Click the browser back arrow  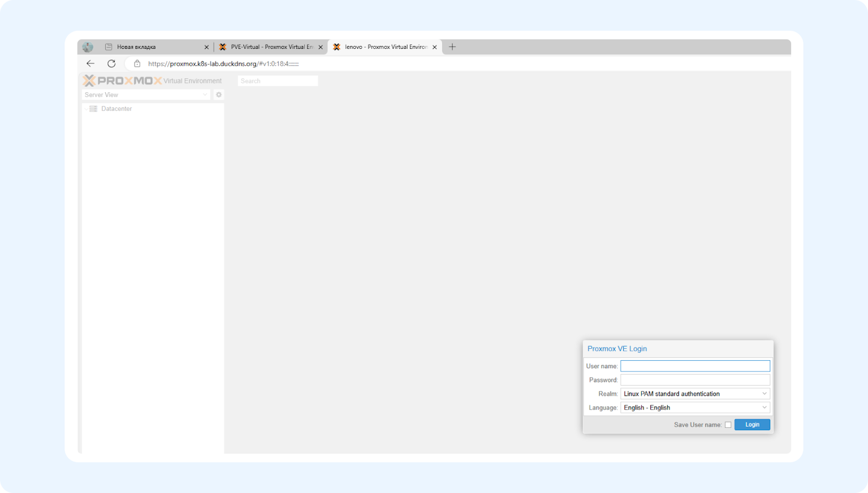click(x=91, y=63)
